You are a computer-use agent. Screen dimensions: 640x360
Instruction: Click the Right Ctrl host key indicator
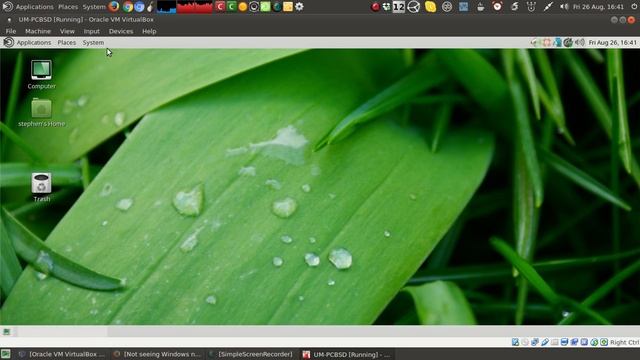pyautogui.click(x=624, y=342)
